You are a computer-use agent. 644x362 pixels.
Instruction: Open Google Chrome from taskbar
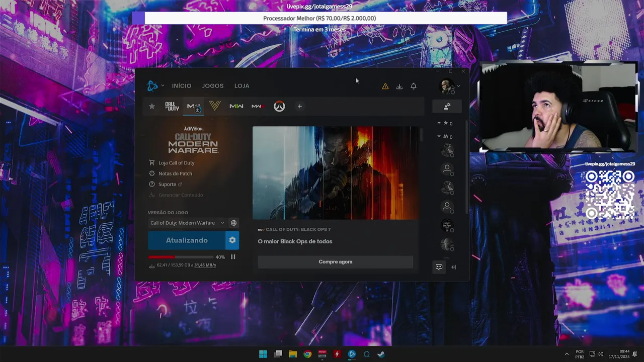click(x=307, y=354)
